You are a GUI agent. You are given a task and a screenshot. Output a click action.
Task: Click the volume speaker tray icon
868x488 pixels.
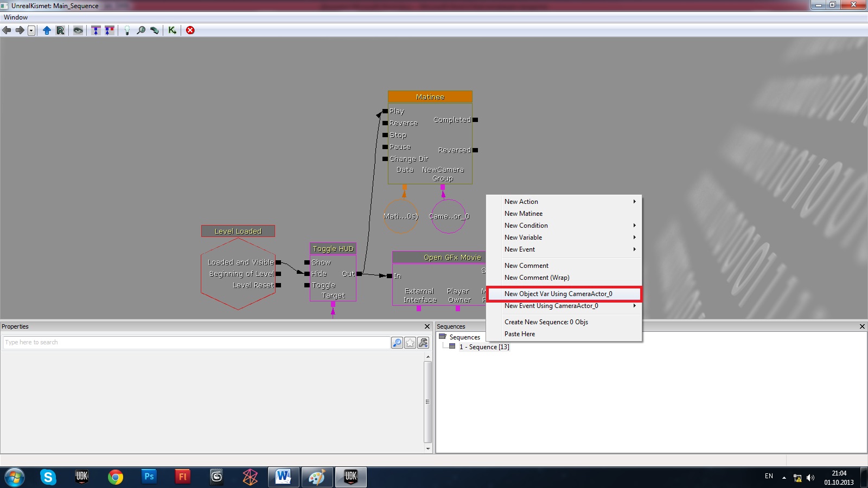tap(810, 478)
